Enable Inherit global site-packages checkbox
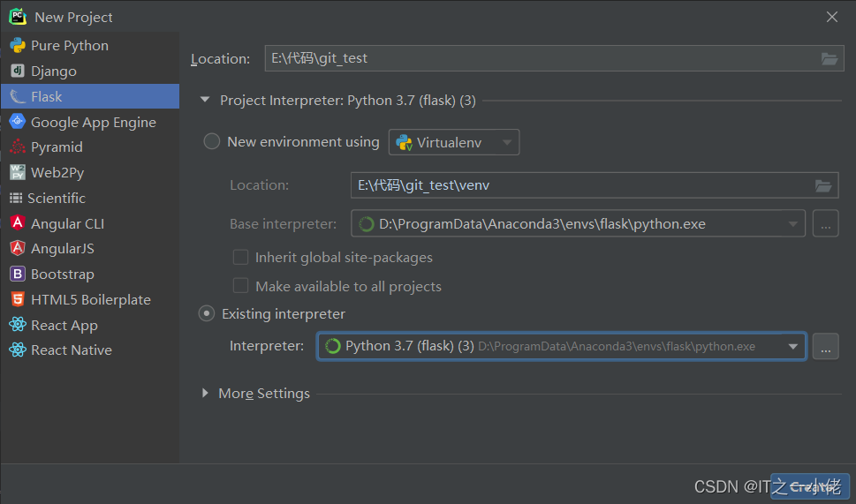Image resolution: width=856 pixels, height=504 pixels. tap(240, 258)
